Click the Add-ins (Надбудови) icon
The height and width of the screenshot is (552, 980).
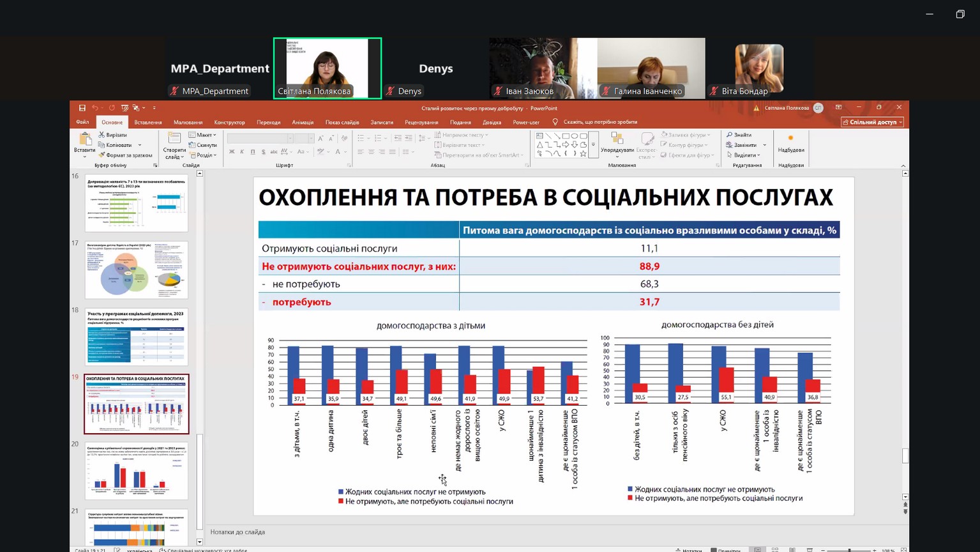[x=790, y=142]
